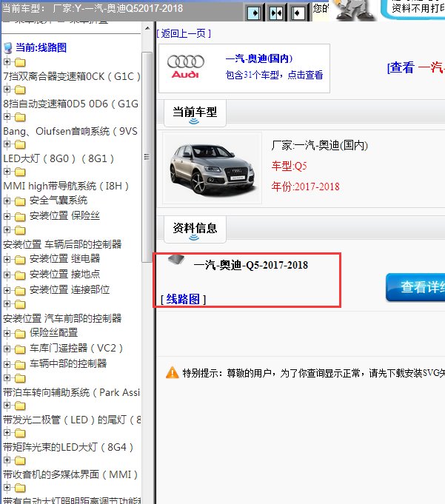445x504 pixels.
Task: Open the [查看 一汽- link at right
Action: pyautogui.click(x=416, y=67)
